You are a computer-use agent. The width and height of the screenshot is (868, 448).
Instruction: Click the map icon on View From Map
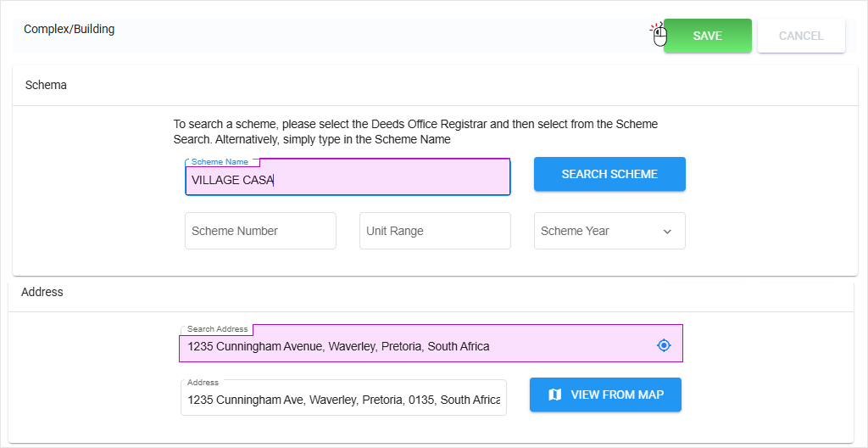[x=555, y=395]
